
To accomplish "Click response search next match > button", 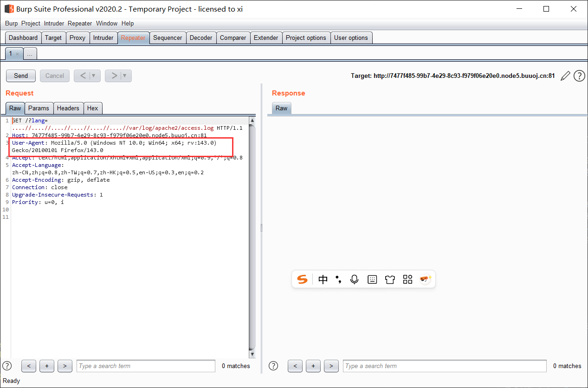I will [331, 366].
